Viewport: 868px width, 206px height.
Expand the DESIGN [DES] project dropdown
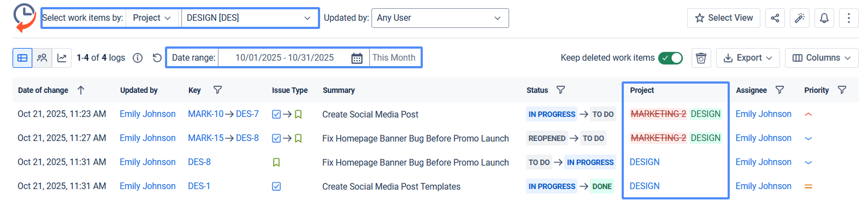pos(249,18)
